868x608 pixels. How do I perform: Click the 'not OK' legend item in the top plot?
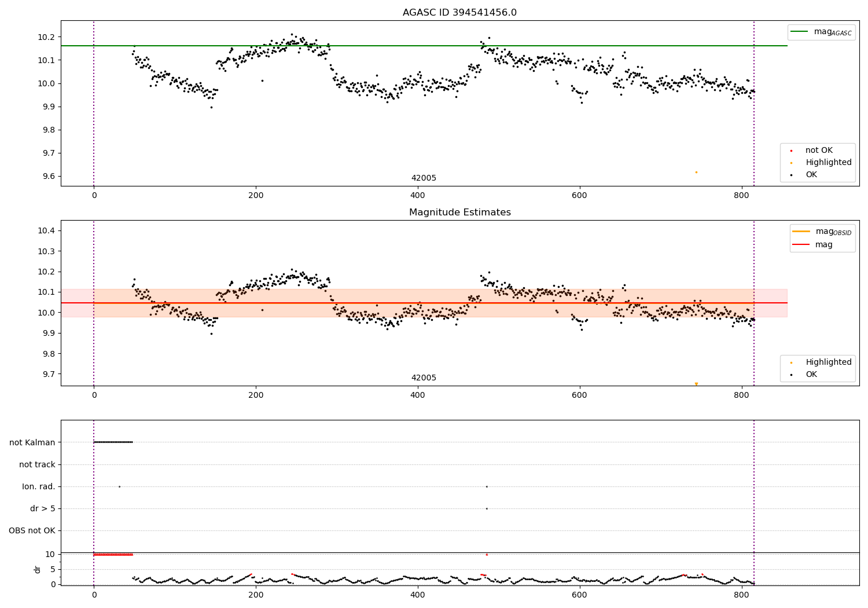812,151
